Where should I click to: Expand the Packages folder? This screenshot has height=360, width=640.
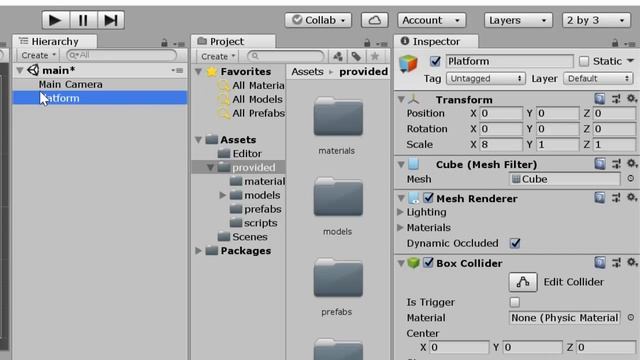(x=198, y=251)
